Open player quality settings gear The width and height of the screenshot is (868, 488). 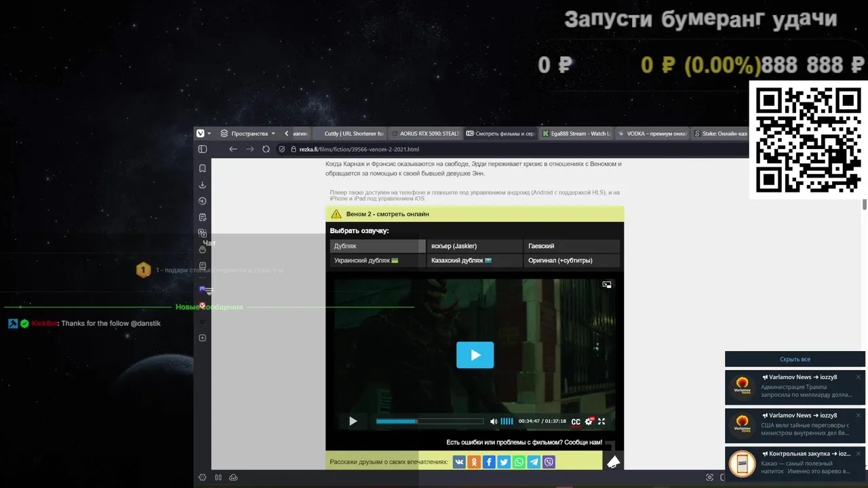(x=589, y=422)
